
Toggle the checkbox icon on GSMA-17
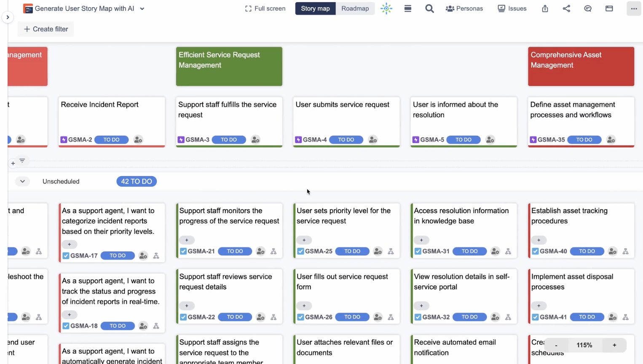[66, 256]
